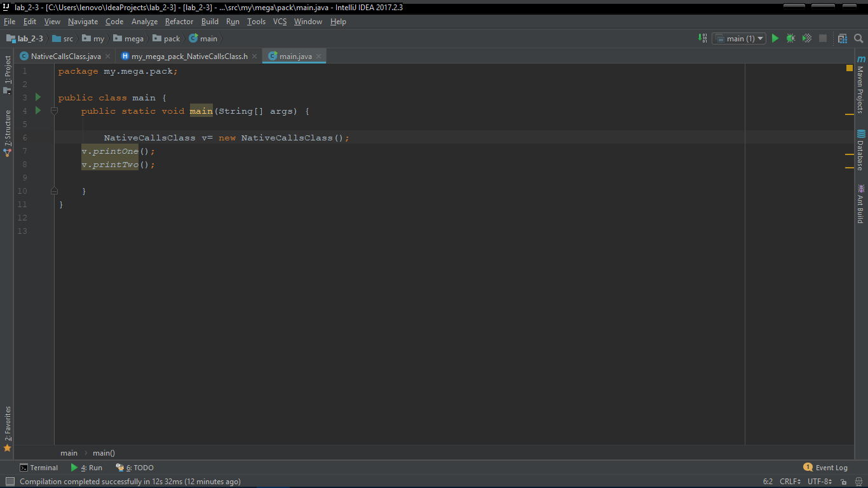Screen dimensions: 868x488
Task: Click the Make Project build icon
Action: click(x=702, y=38)
